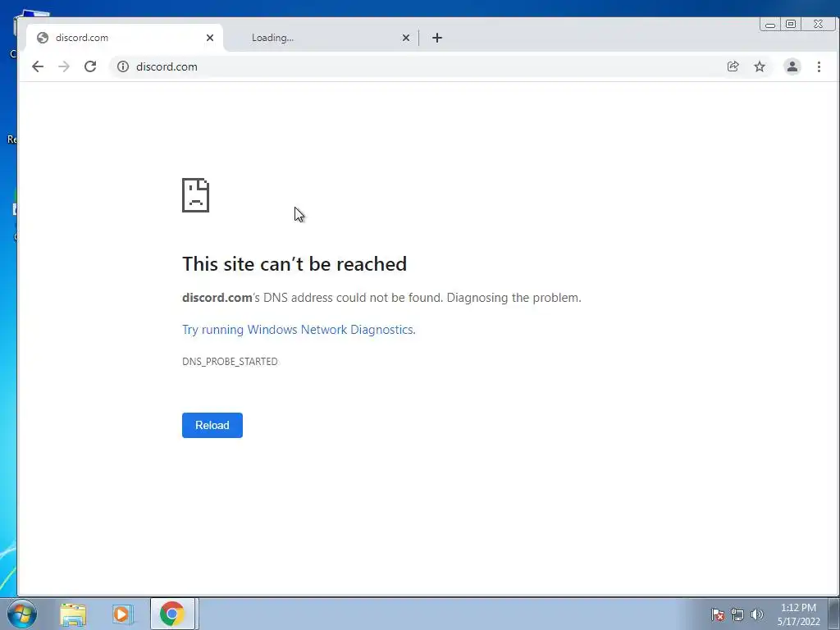
Task: Click the taskbar clock showing 1:12 PM
Action: click(x=798, y=614)
